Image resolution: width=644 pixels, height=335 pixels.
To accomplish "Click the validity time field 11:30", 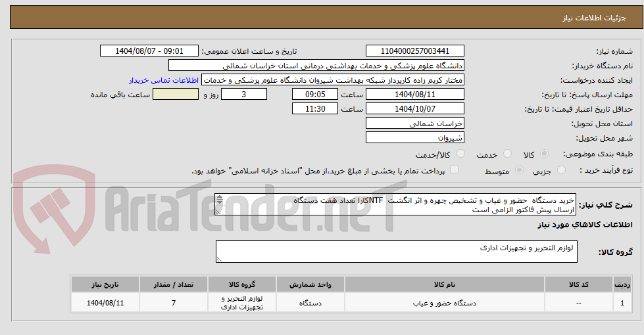I will coord(315,108).
